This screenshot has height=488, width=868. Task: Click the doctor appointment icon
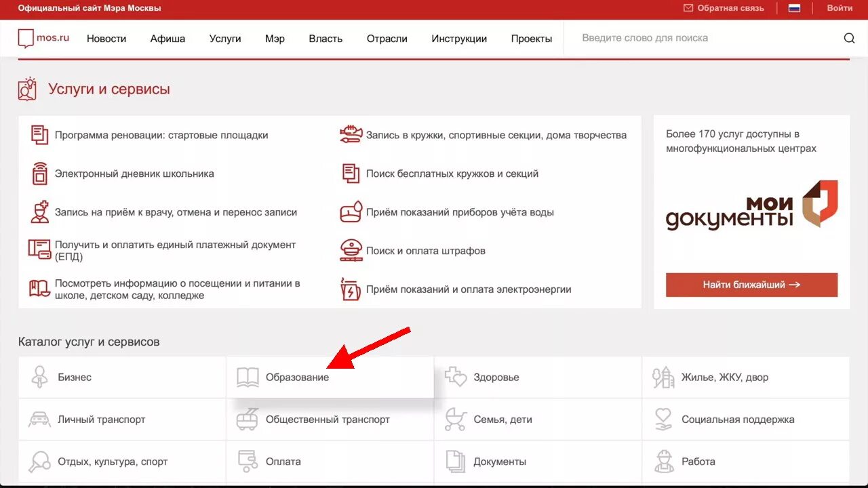click(x=40, y=212)
